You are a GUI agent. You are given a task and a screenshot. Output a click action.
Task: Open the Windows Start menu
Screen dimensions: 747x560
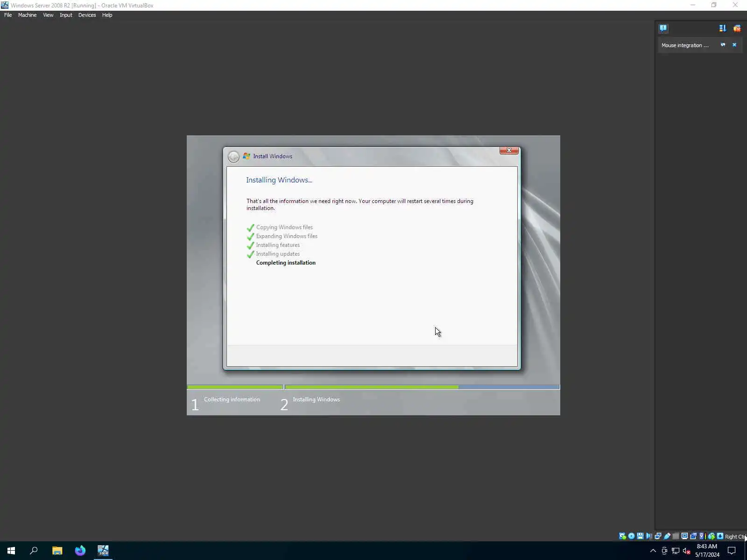tap(11, 551)
